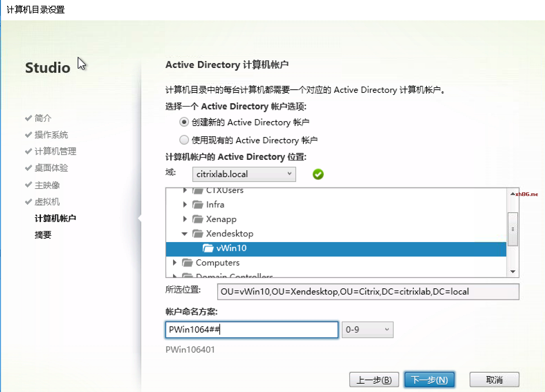Click the 下一步(N) button
Viewport: 545px width, 392px height.
pos(429,380)
